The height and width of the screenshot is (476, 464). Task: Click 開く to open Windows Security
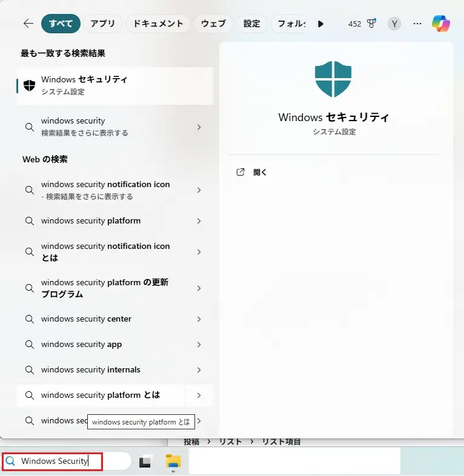(260, 173)
